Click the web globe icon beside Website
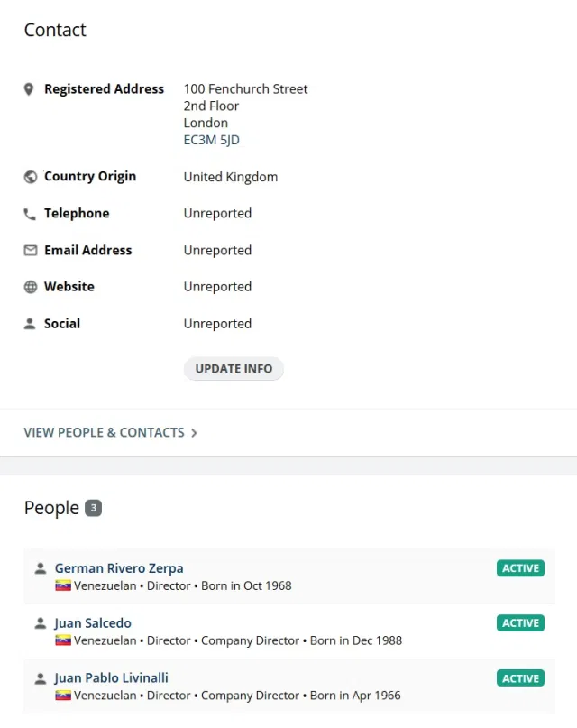This screenshot has height=728, width=577. pos(30,287)
